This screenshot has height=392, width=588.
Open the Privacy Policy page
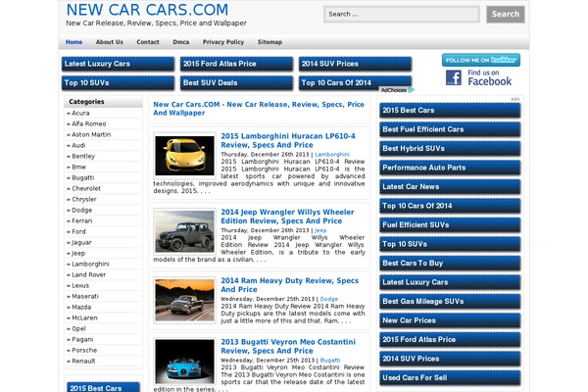(223, 42)
